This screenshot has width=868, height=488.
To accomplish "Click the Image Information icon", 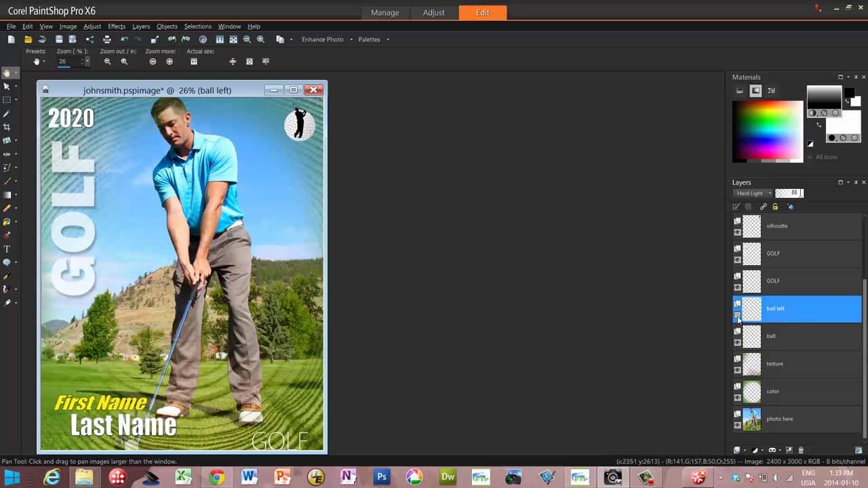I will point(203,39).
